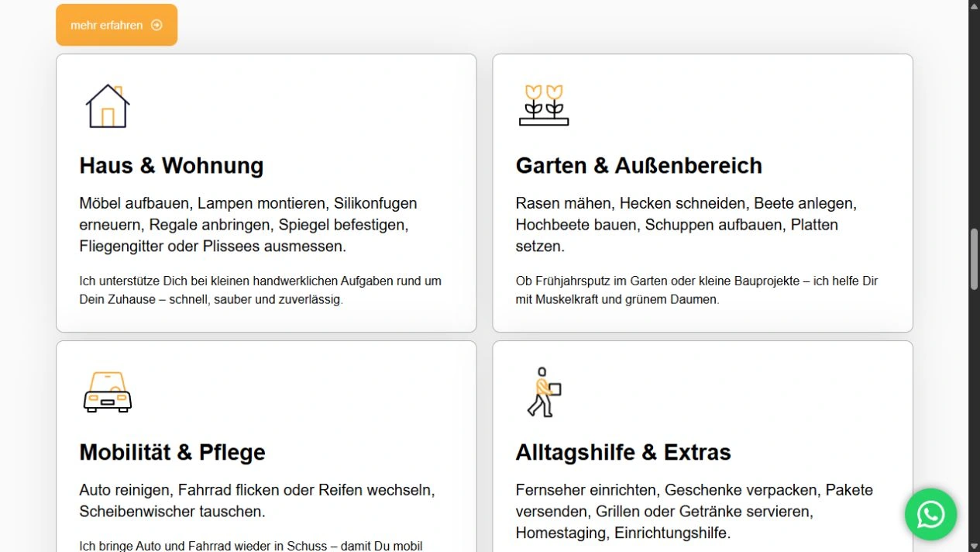The height and width of the screenshot is (552, 980).
Task: Select the "Mobilität & Pflege" heading
Action: click(x=172, y=452)
